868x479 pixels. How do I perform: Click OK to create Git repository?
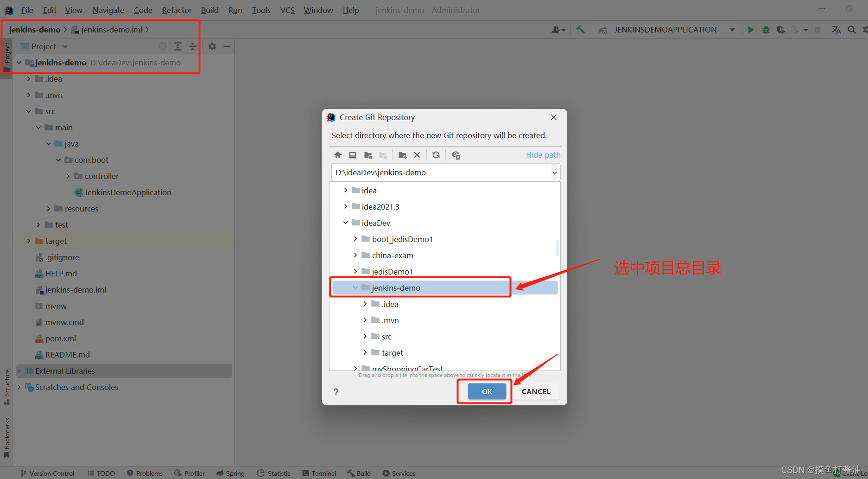(487, 391)
